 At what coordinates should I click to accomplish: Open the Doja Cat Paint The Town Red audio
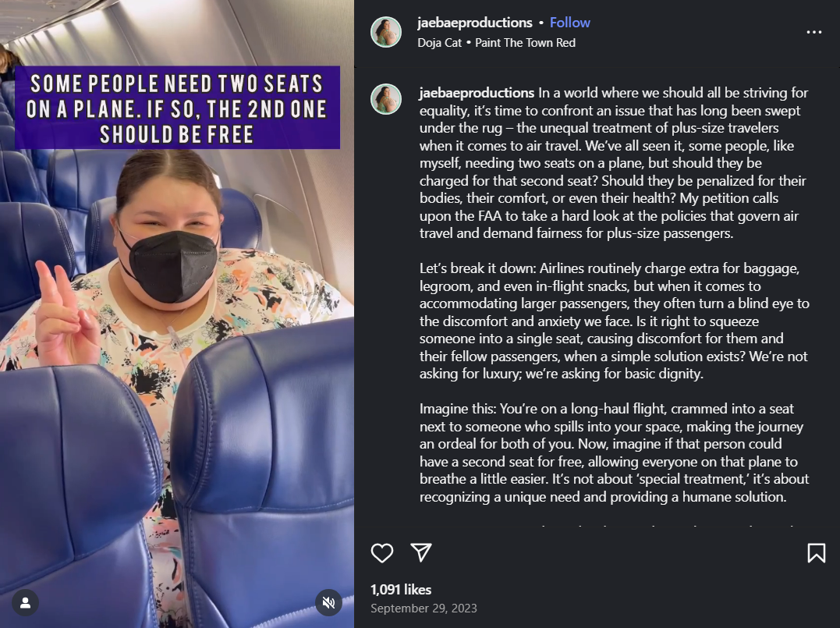[x=496, y=43]
